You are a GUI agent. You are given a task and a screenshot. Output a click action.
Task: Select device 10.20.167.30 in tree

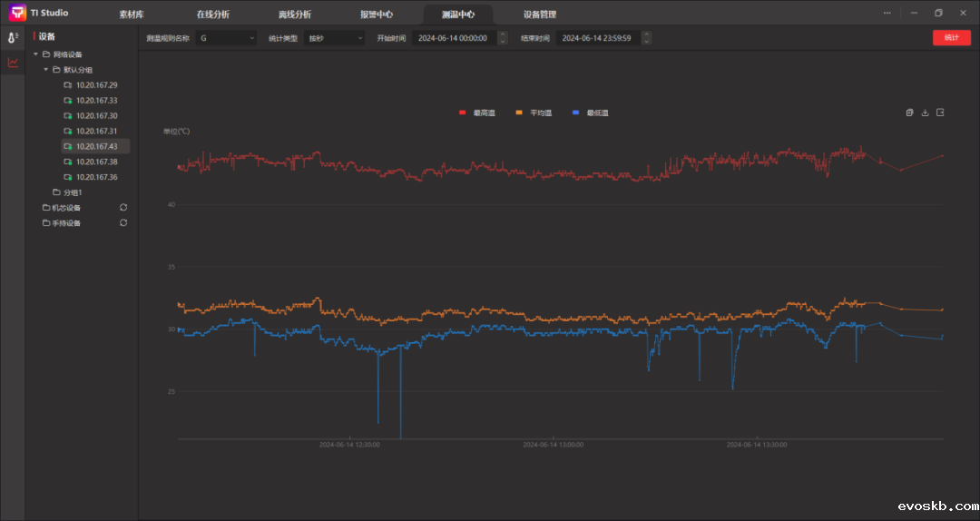pos(96,115)
